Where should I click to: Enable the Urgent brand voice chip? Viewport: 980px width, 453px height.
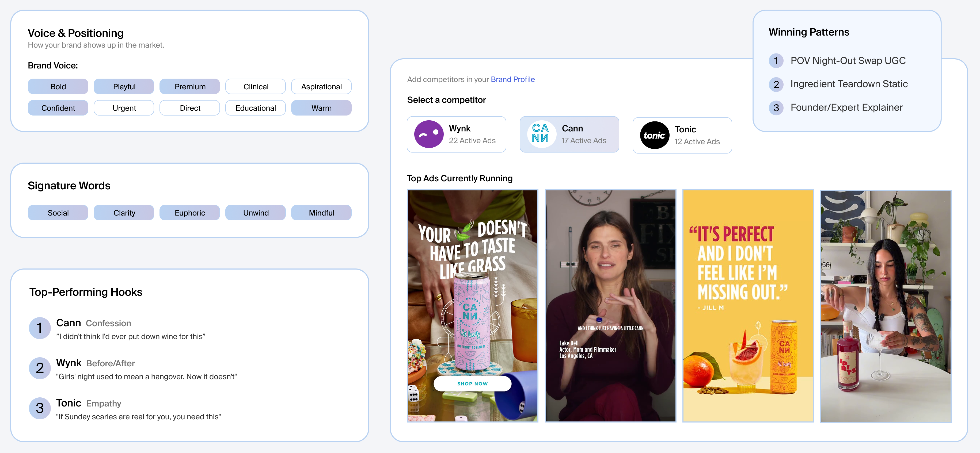click(124, 108)
